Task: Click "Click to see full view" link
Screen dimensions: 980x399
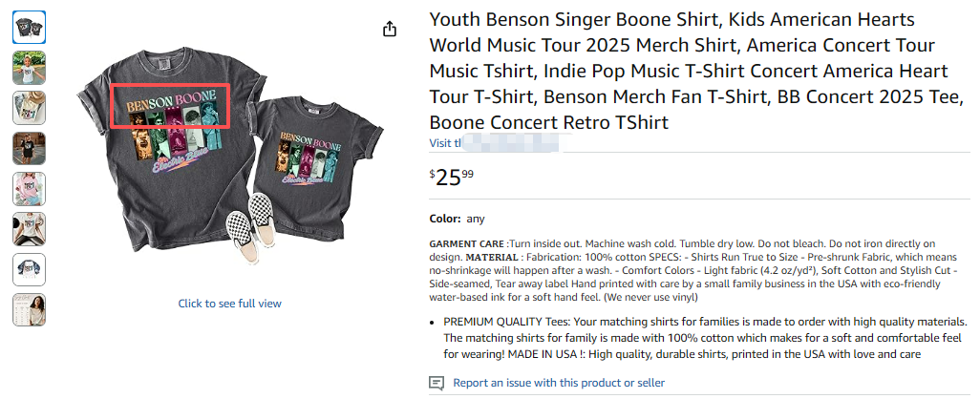Action: click(x=229, y=304)
